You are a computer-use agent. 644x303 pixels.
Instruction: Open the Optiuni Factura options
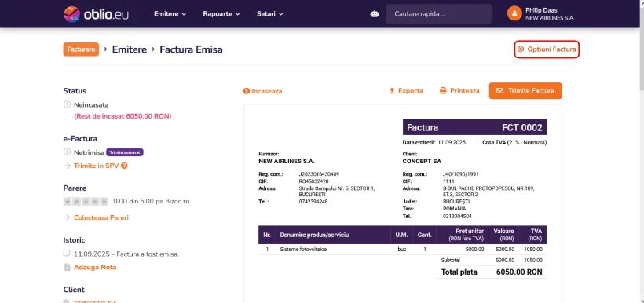pos(547,49)
